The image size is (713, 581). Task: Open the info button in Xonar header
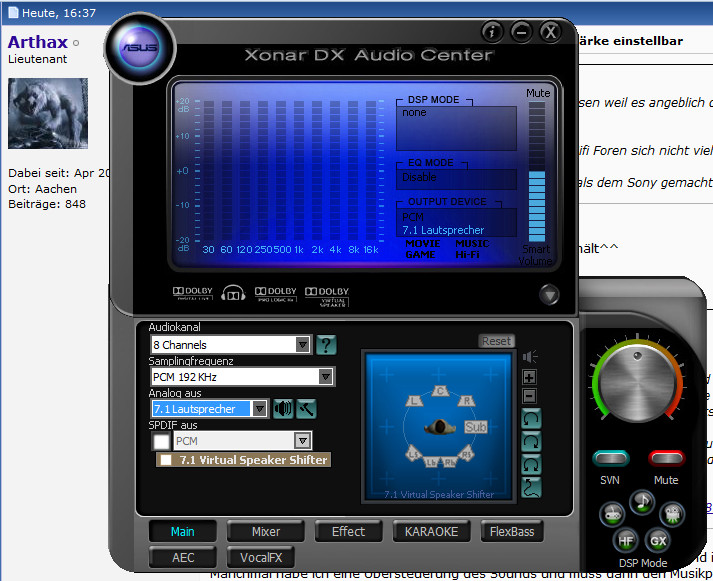(492, 32)
